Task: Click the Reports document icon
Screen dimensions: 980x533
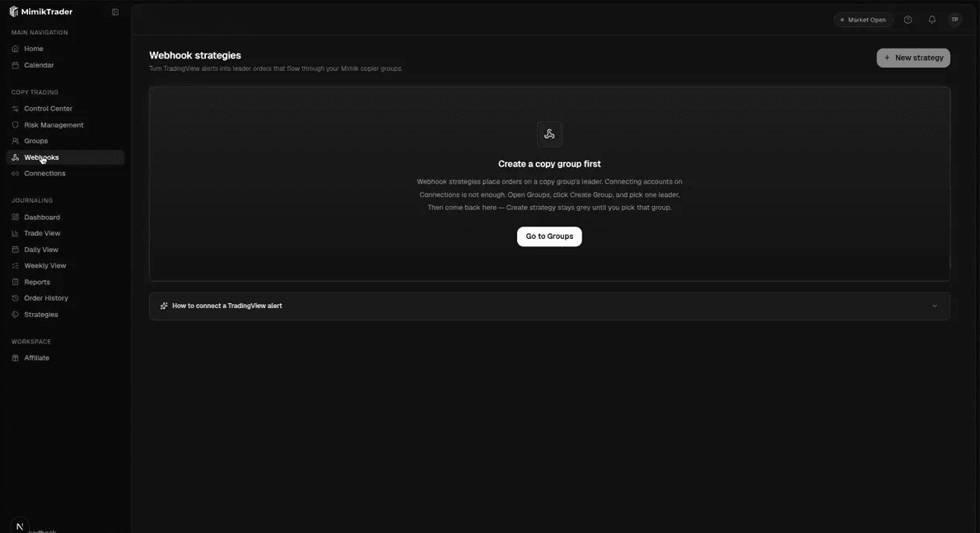Action: pyautogui.click(x=15, y=283)
